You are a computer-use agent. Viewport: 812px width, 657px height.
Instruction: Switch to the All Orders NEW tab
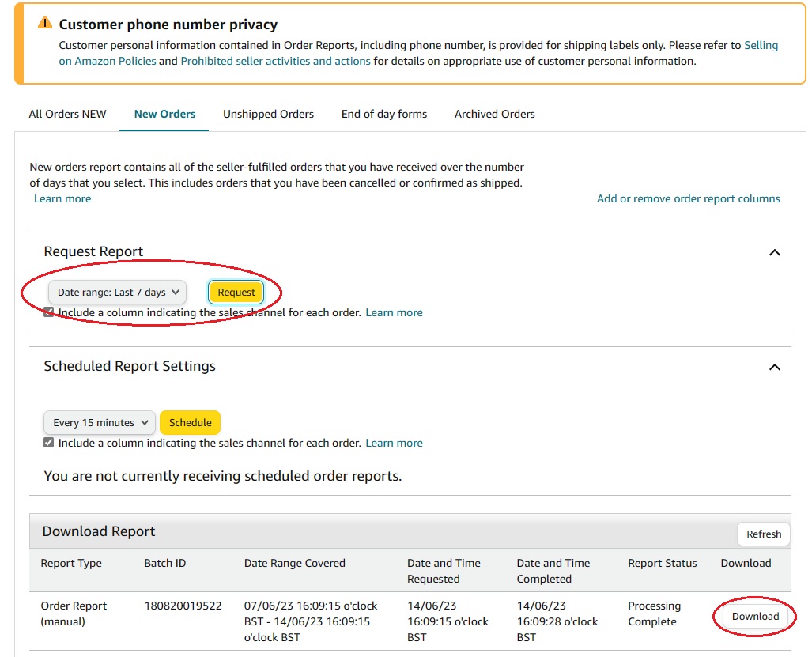[x=67, y=114]
